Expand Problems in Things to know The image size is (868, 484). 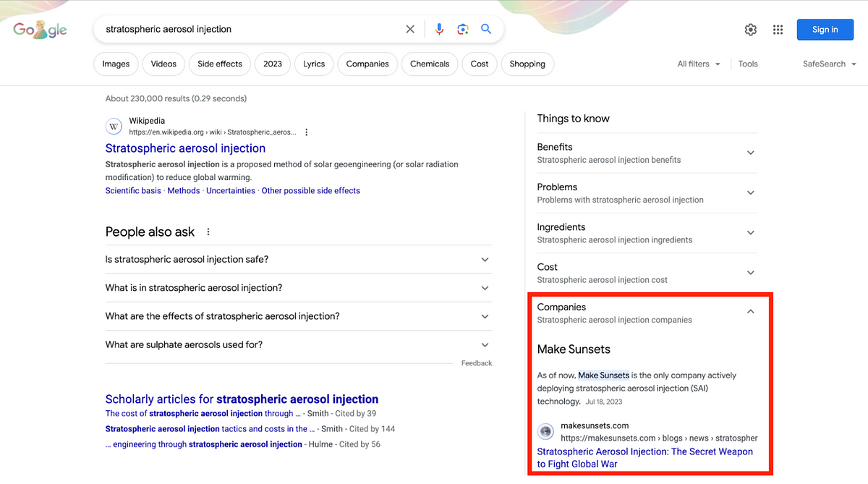click(647, 193)
